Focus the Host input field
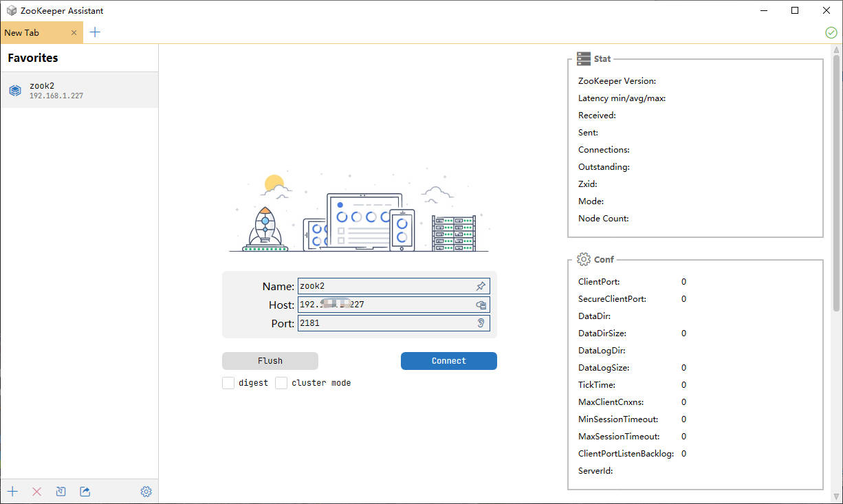 pyautogui.click(x=394, y=305)
